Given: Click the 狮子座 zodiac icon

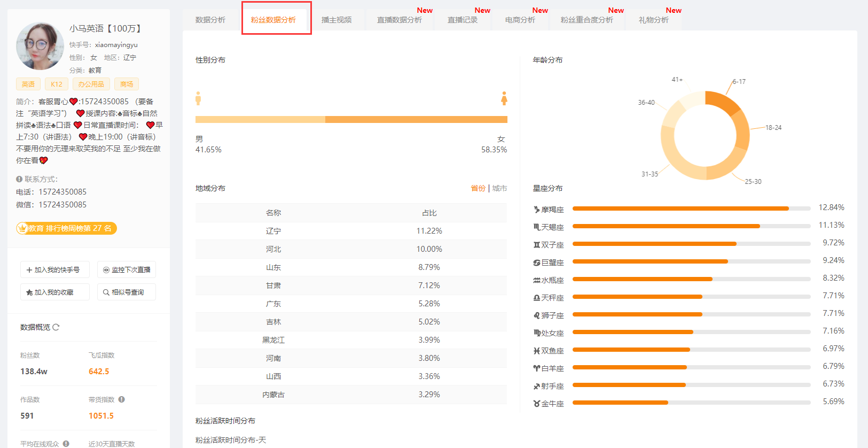Looking at the screenshot, I should [x=536, y=315].
